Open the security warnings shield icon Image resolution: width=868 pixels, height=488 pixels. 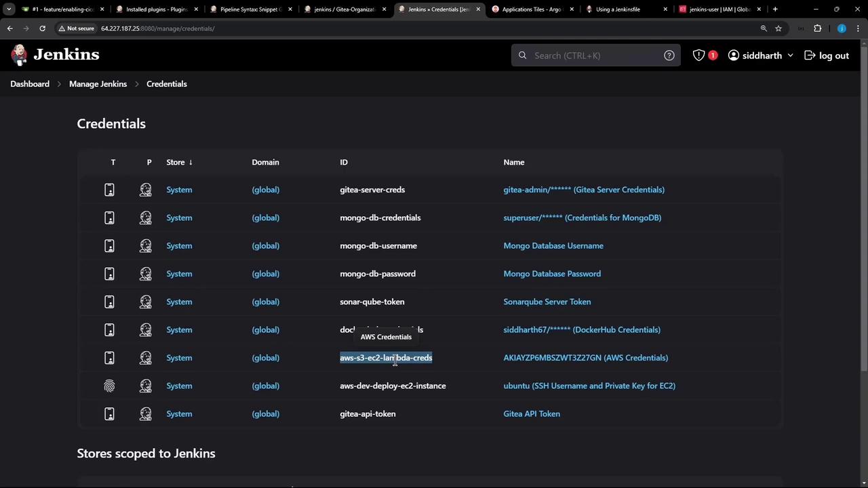699,56
